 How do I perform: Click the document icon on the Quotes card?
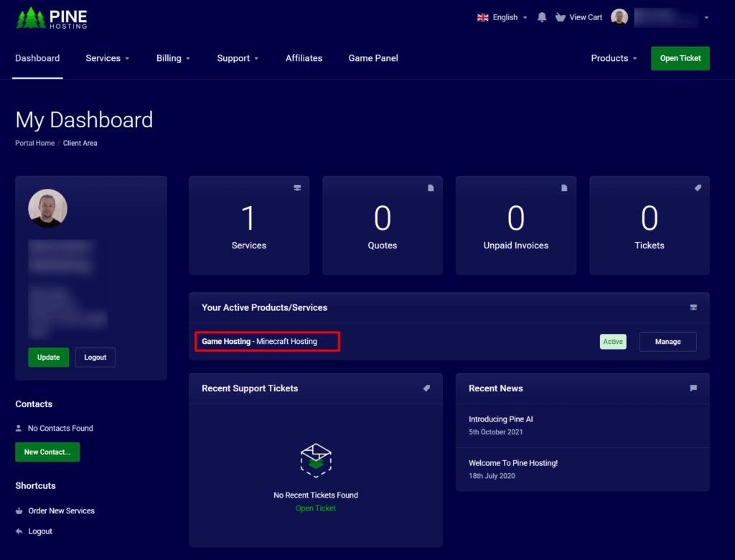(x=431, y=187)
